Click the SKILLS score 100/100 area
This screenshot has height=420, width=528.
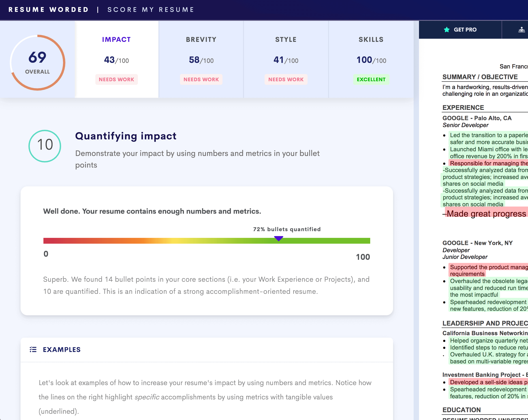tap(370, 60)
